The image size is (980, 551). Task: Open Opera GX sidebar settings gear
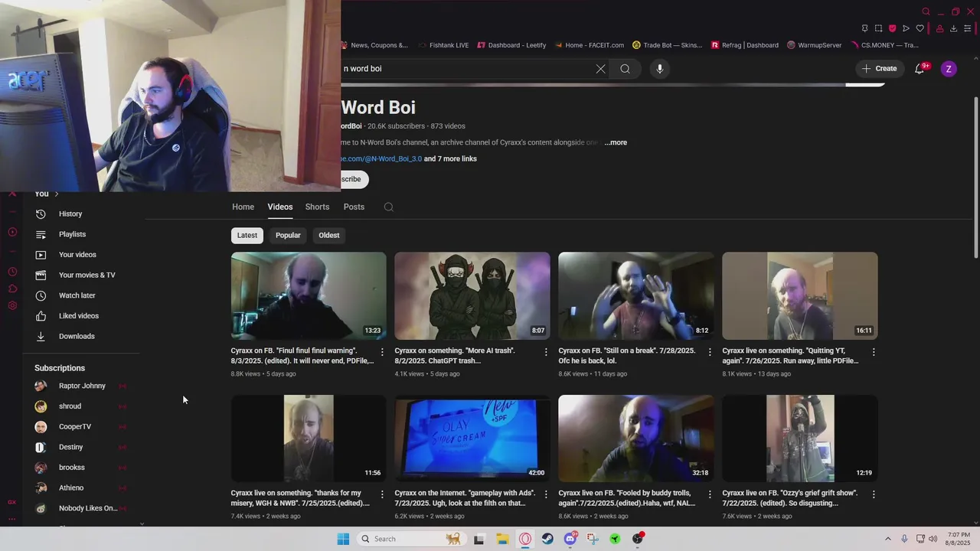pos(12,306)
